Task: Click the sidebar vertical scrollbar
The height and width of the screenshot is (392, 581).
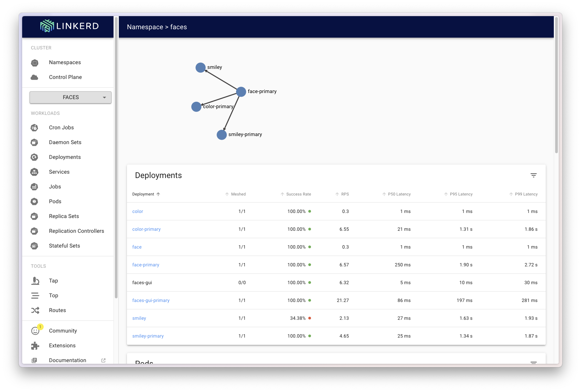Action: (x=116, y=158)
